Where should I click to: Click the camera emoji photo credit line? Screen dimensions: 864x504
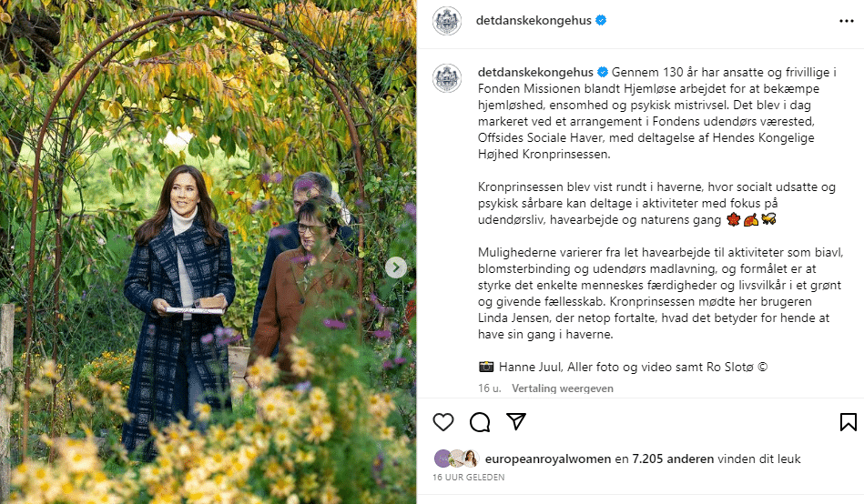tap(623, 367)
